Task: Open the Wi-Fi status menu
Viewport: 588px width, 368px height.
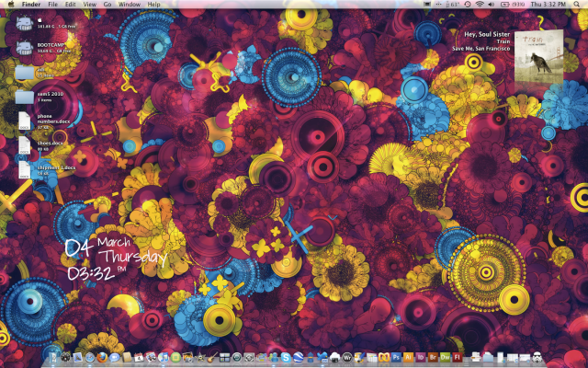Action: [x=480, y=5]
